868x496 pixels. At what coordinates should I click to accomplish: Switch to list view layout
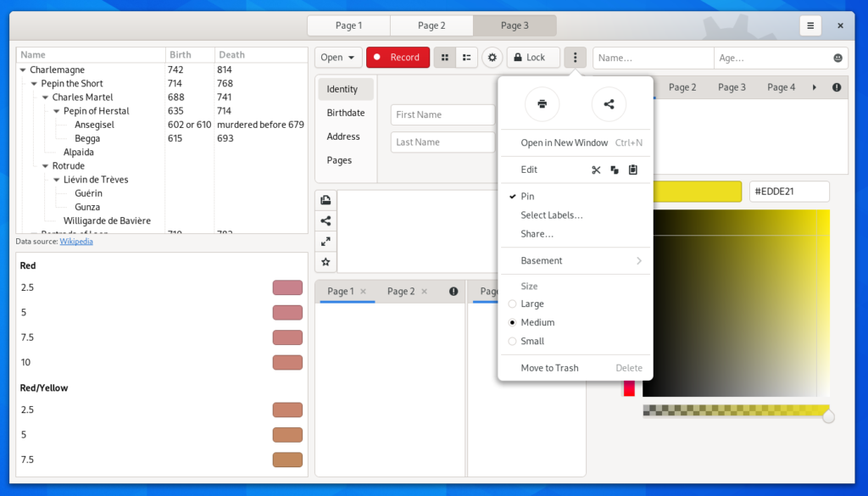pos(467,57)
